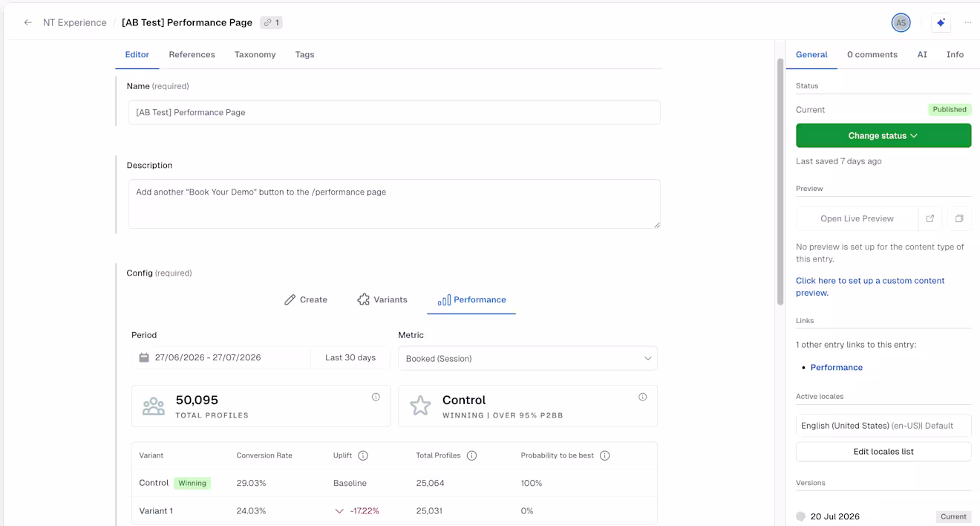Click the 24.03% conversion rate cell

pos(251,511)
